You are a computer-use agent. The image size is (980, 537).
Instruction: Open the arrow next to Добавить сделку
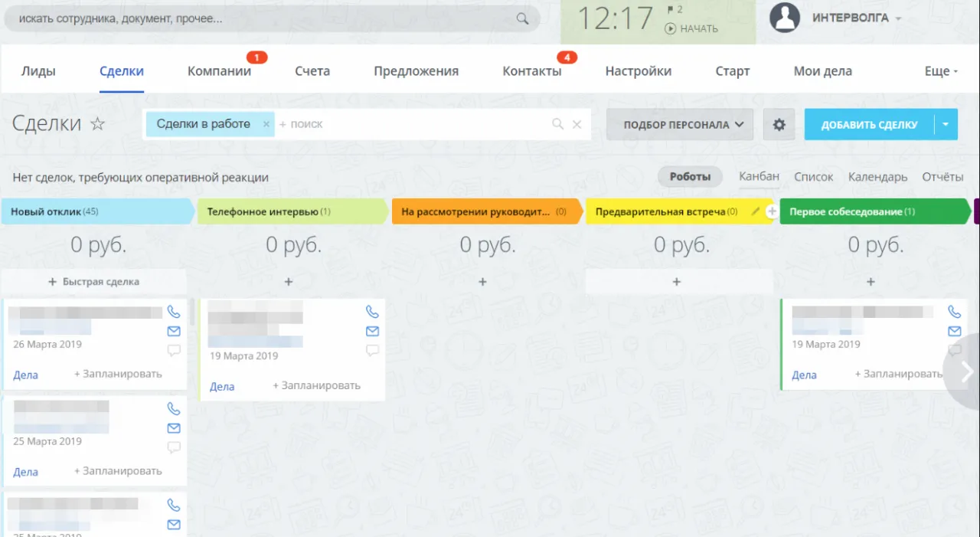[946, 124]
